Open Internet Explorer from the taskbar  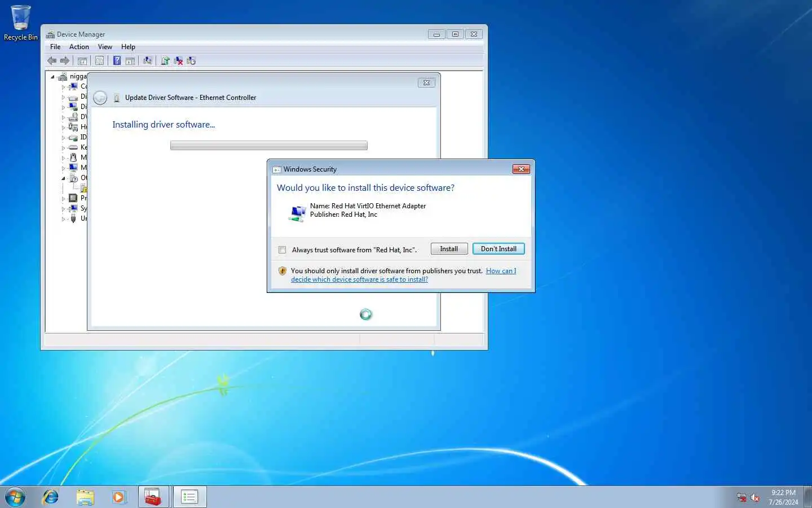coord(51,497)
